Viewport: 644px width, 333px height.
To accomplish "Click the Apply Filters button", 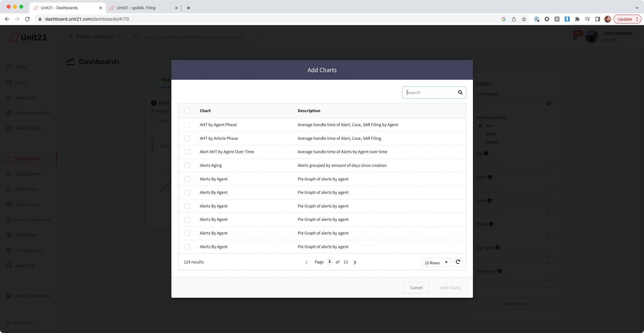I will coord(515,304).
